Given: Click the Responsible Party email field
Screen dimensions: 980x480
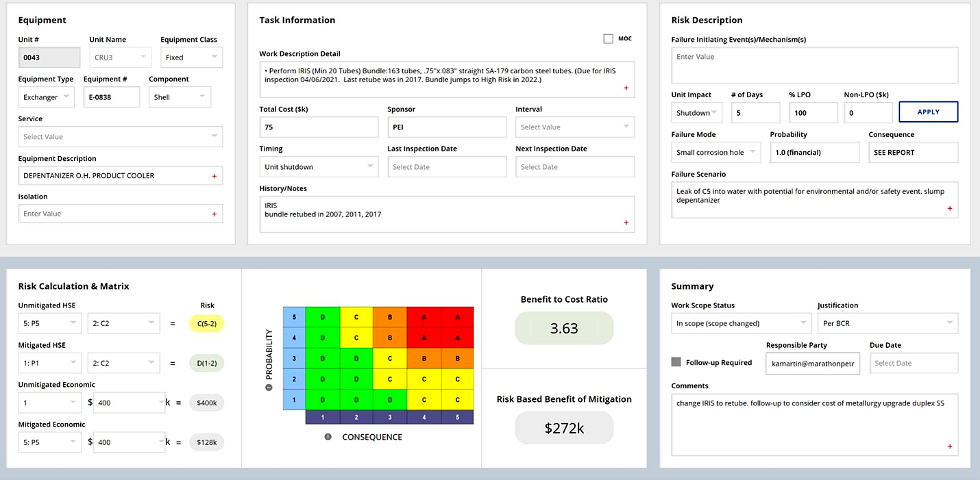Looking at the screenshot, I should point(813,363).
